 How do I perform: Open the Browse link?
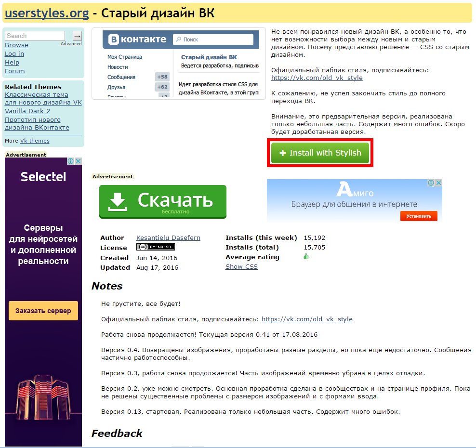(x=16, y=45)
